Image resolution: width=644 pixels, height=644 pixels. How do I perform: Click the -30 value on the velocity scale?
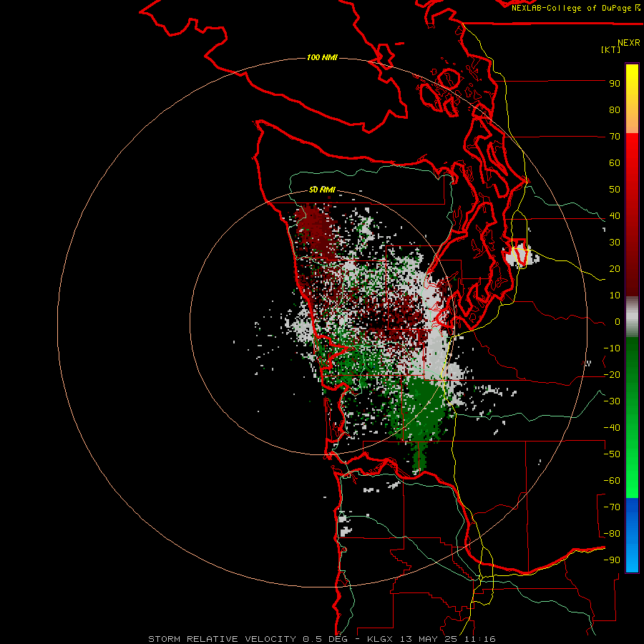(612, 401)
